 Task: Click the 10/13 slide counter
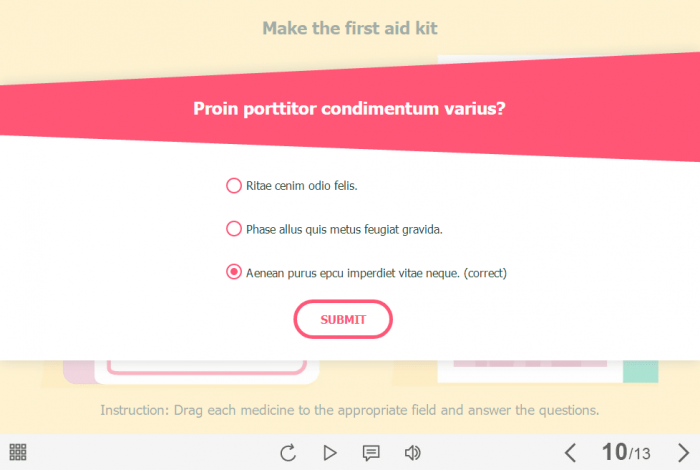(626, 453)
